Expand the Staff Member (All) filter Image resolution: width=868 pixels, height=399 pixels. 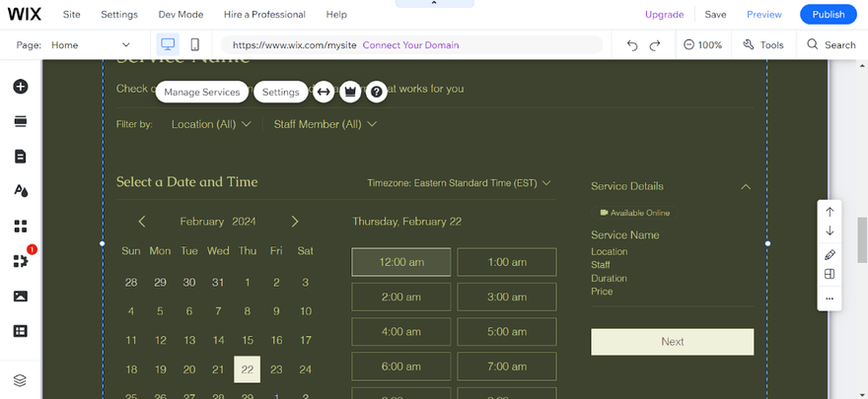[325, 124]
